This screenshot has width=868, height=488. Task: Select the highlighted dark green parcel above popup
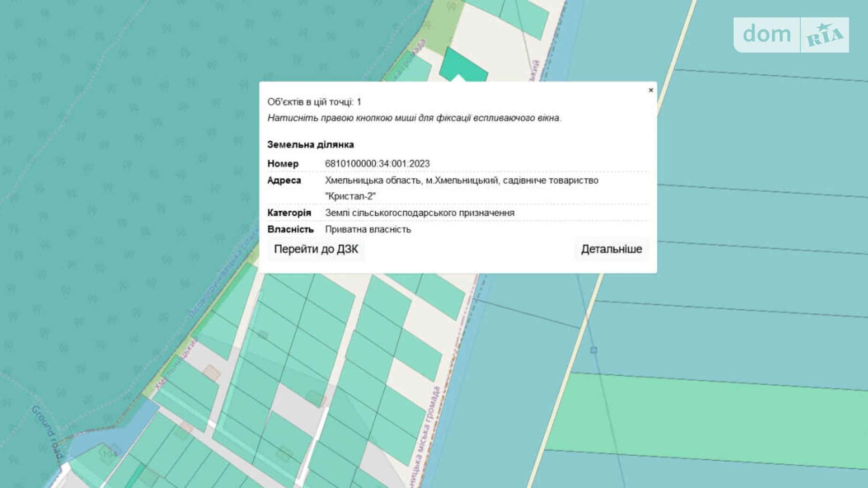(462, 66)
